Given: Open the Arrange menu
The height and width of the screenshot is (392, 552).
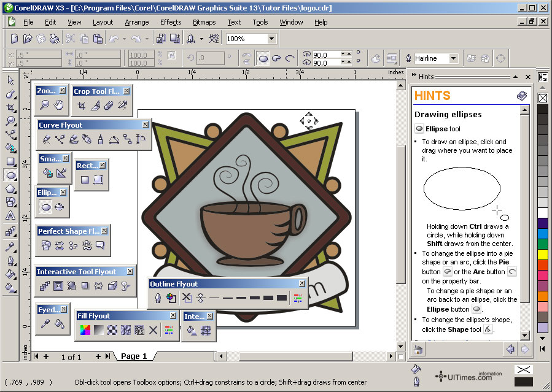Looking at the screenshot, I should pos(136,22).
